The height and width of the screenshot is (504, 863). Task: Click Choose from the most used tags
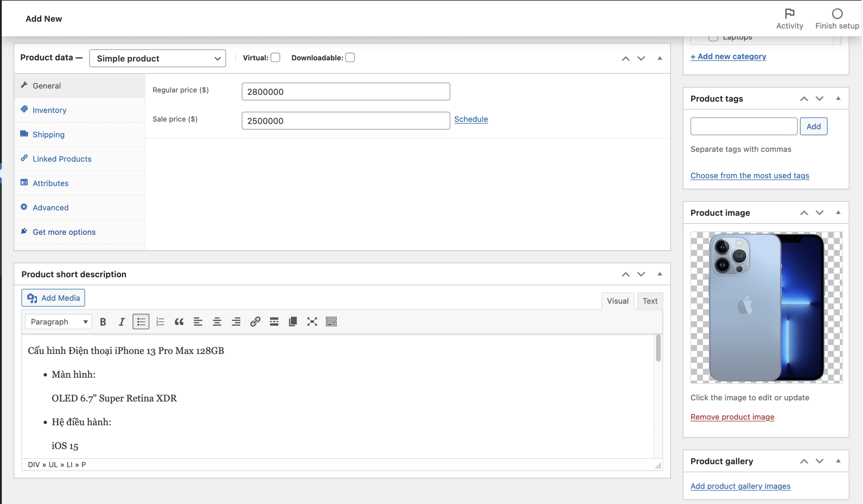click(750, 176)
